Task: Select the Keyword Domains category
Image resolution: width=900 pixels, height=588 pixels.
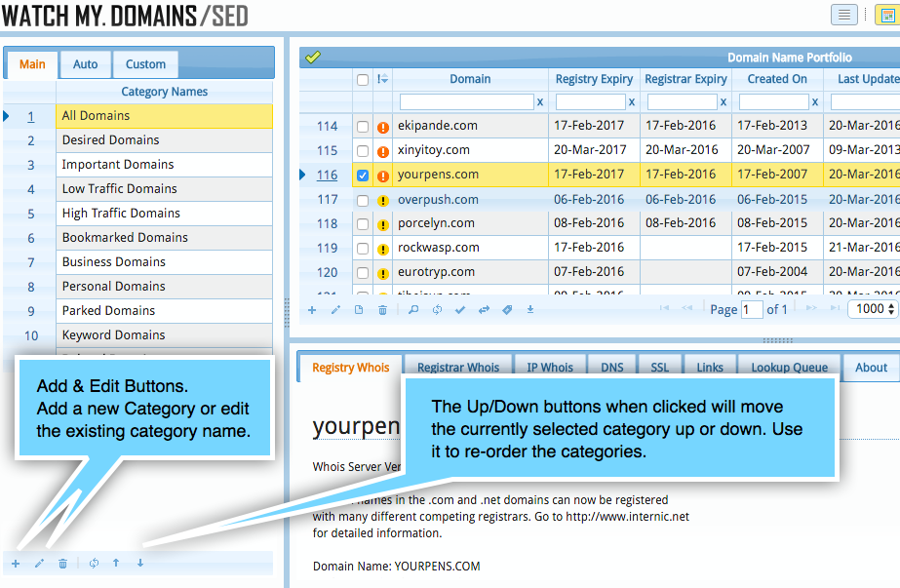Action: coord(164,335)
